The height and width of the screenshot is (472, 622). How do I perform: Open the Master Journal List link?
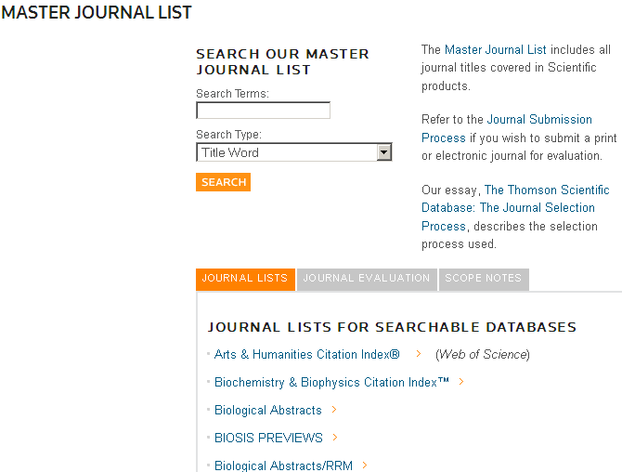495,49
